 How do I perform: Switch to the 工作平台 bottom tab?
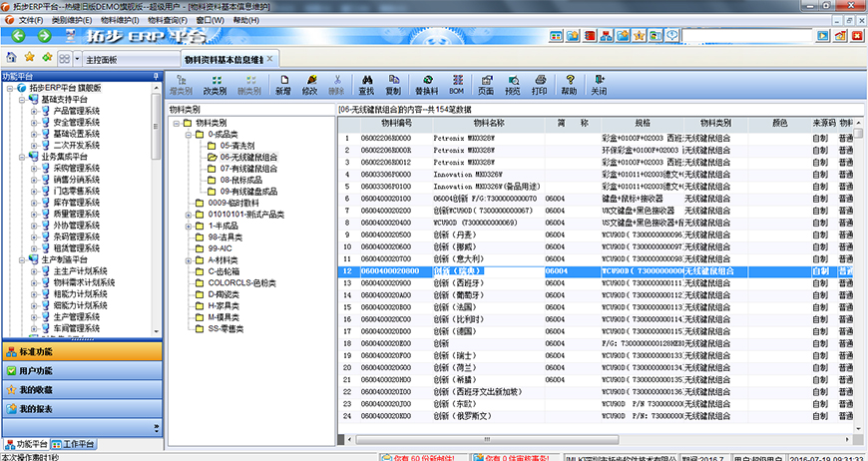(x=73, y=444)
